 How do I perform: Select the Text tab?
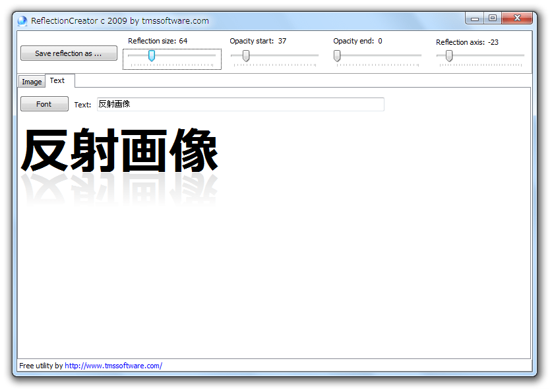[x=60, y=80]
